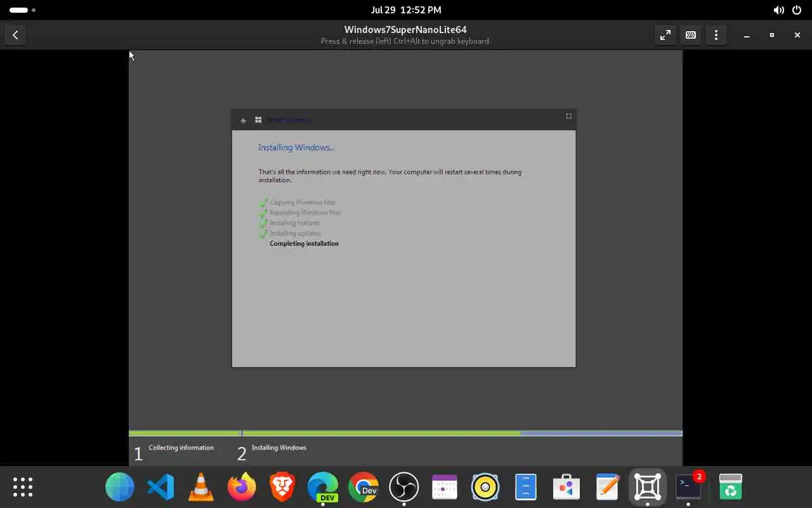Open the Calendar app from dock

tap(445, 487)
